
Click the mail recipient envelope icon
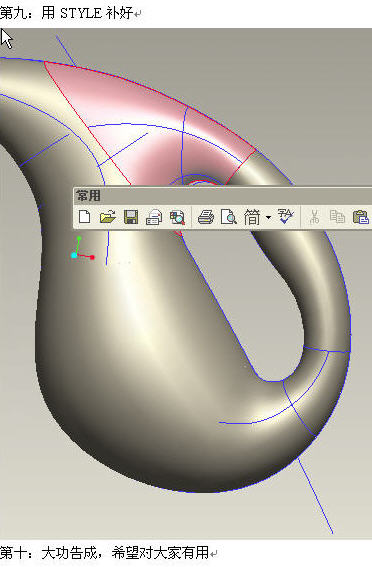tap(154, 217)
